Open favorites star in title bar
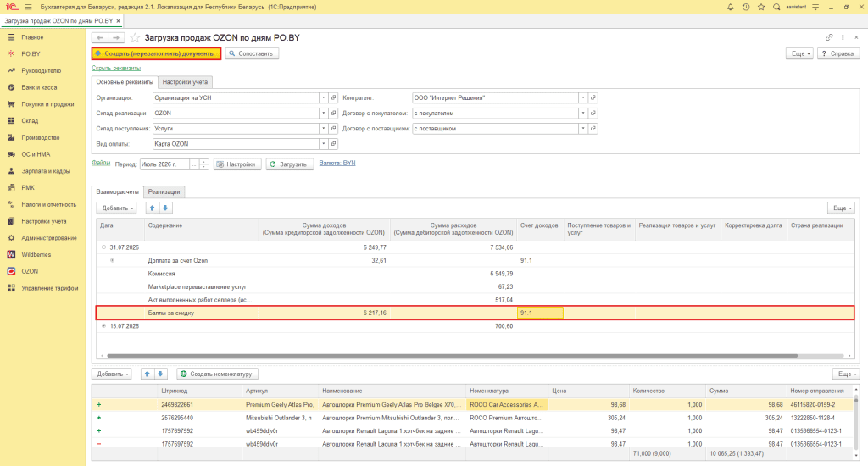 pos(761,7)
